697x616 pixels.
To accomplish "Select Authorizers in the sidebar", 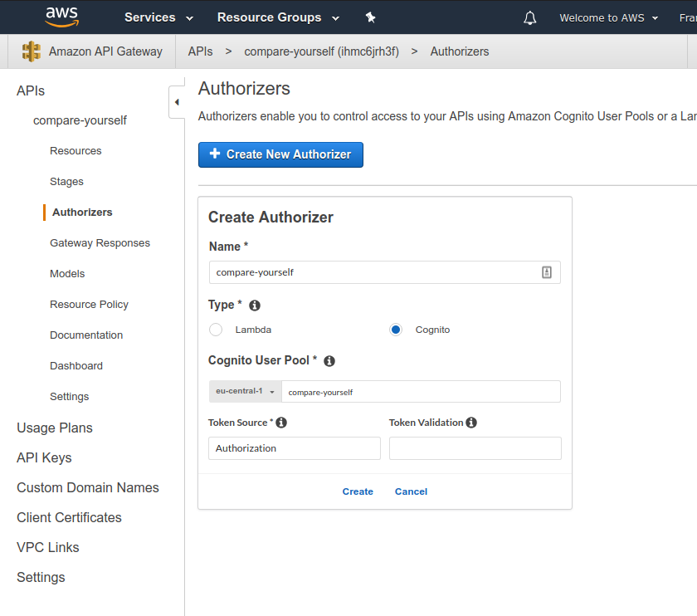I will click(x=82, y=213).
